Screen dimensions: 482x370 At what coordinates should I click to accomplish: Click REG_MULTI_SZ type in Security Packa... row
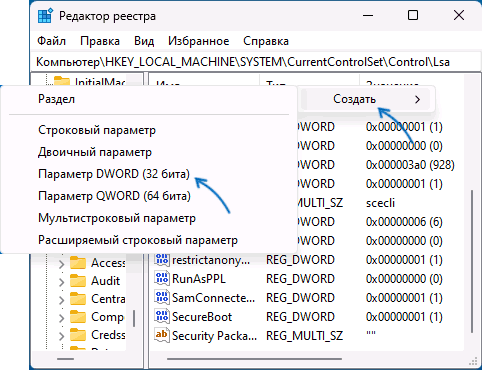[x=304, y=336]
